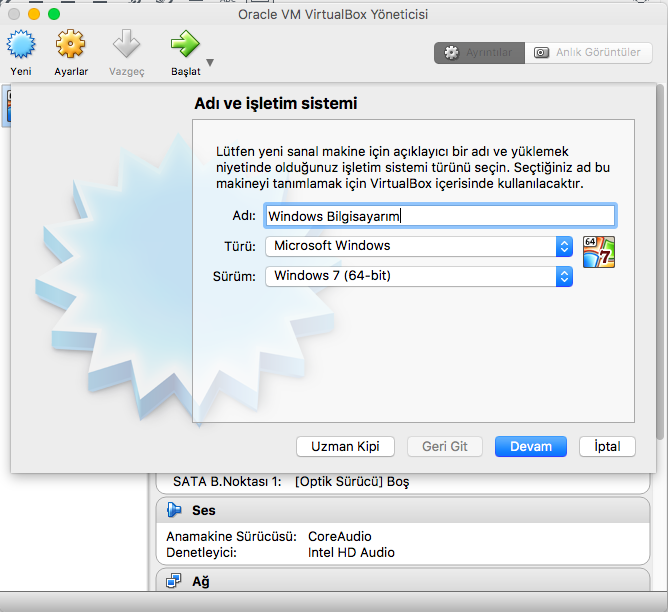Click the Ses section header

click(x=403, y=510)
